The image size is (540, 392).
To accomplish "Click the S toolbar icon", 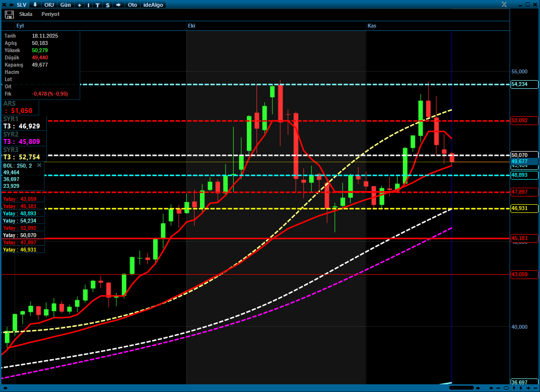I will (108, 5).
